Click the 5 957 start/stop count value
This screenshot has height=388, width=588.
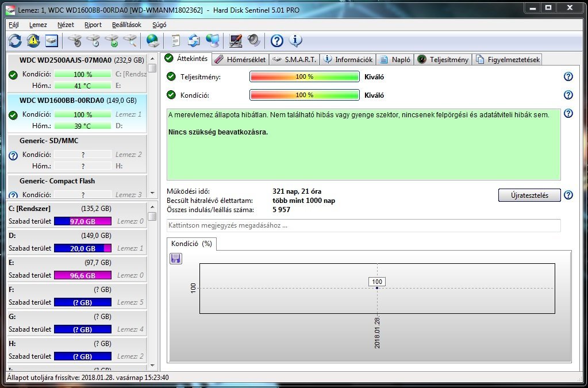(x=281, y=210)
